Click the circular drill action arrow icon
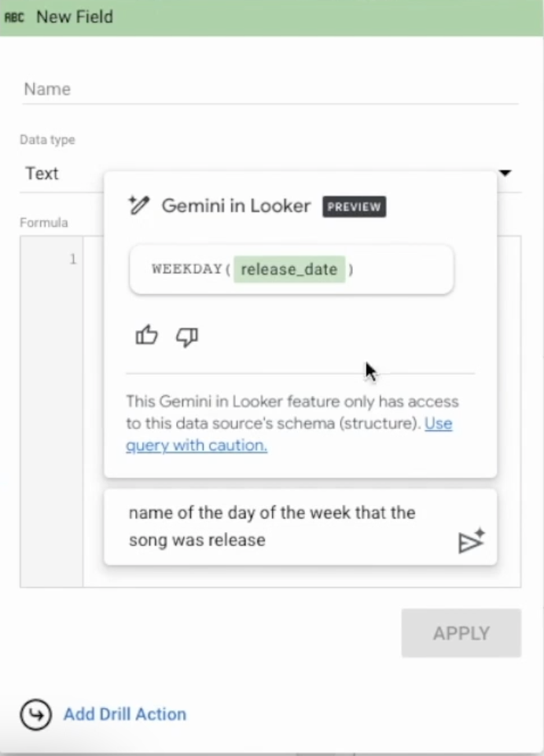Screen dimensions: 544x756 tap(36, 714)
